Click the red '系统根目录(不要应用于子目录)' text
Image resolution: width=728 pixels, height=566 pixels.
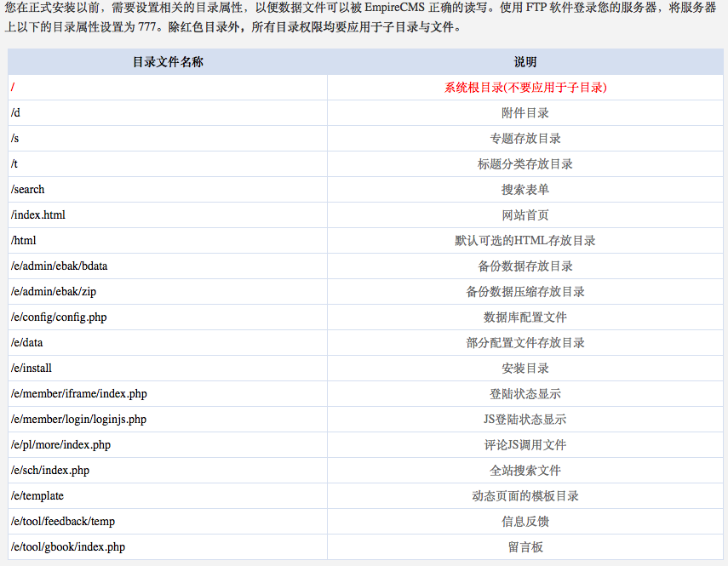coord(525,87)
